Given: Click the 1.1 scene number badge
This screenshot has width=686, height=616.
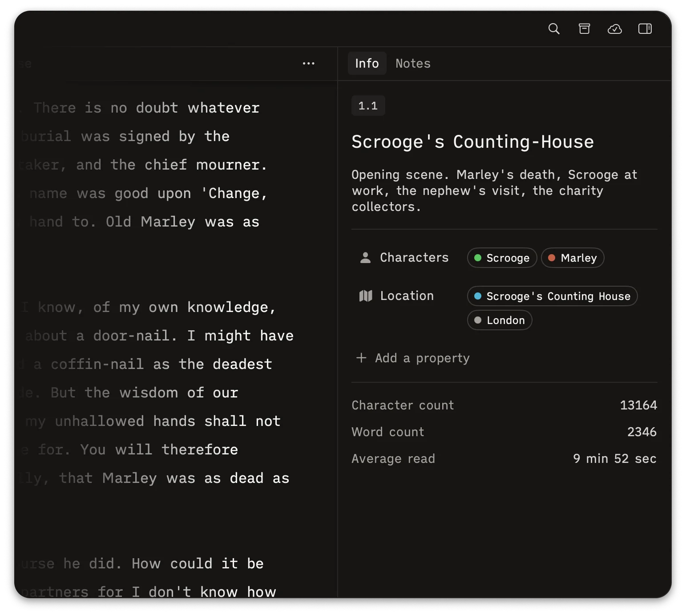Looking at the screenshot, I should pos(368,106).
